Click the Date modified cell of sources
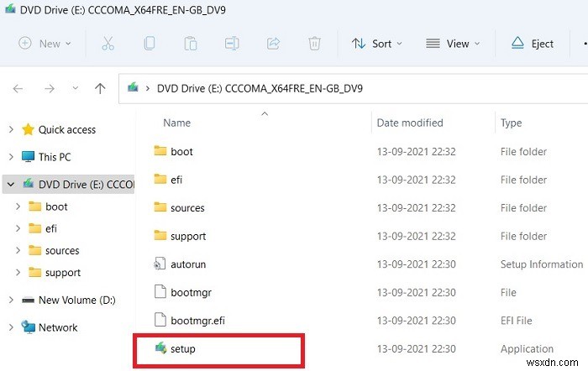 click(417, 208)
